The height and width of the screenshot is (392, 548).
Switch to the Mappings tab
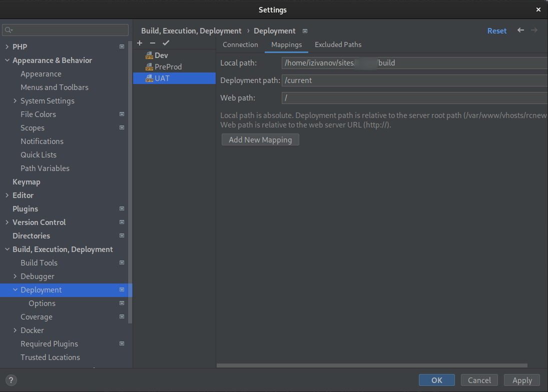287,44
